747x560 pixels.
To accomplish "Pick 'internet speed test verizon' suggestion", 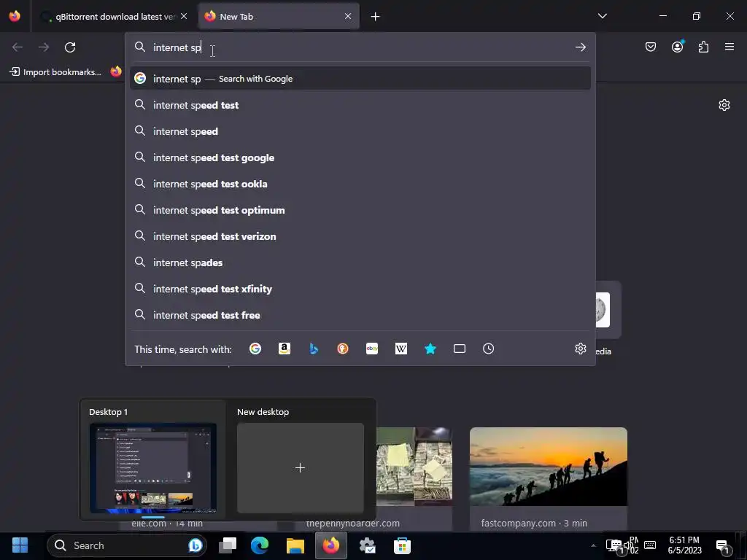I will (x=360, y=236).
